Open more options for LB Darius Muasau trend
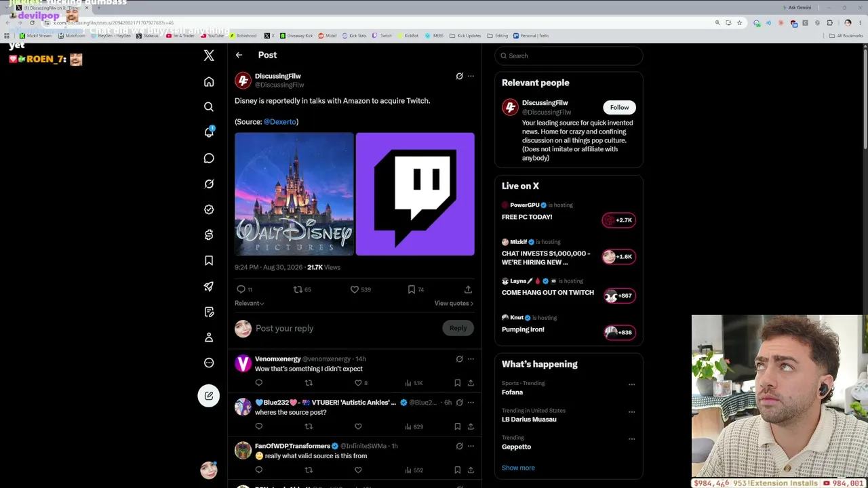 [x=631, y=411]
